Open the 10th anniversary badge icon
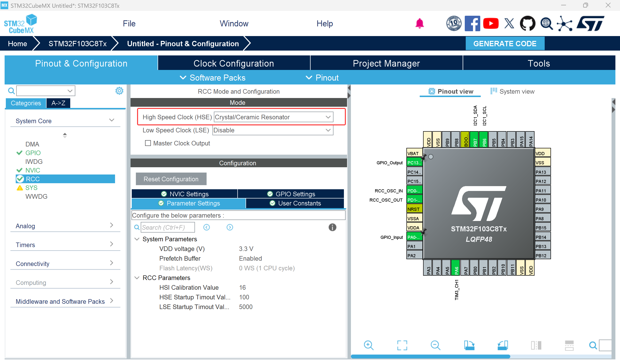The image size is (620, 364). 454,24
